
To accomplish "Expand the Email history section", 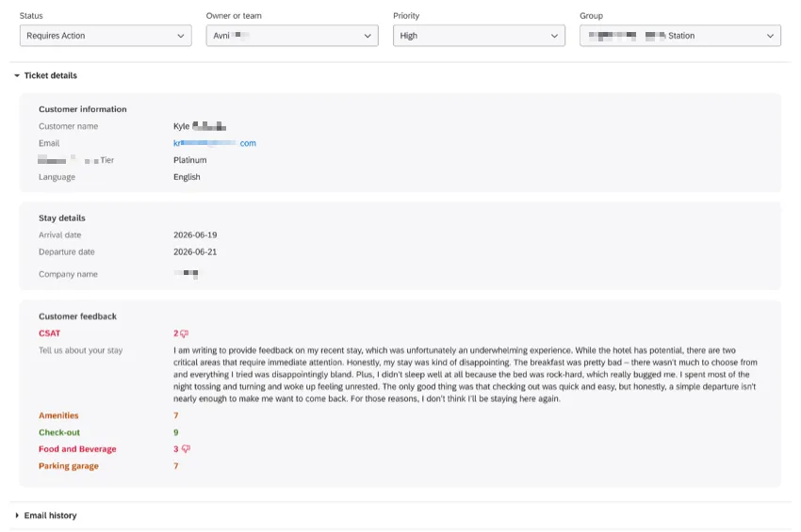I will point(45,516).
